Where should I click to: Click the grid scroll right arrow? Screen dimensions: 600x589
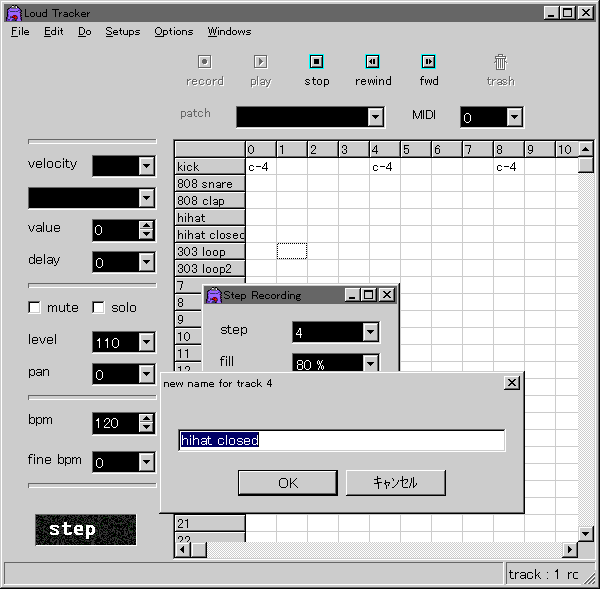tap(570, 550)
